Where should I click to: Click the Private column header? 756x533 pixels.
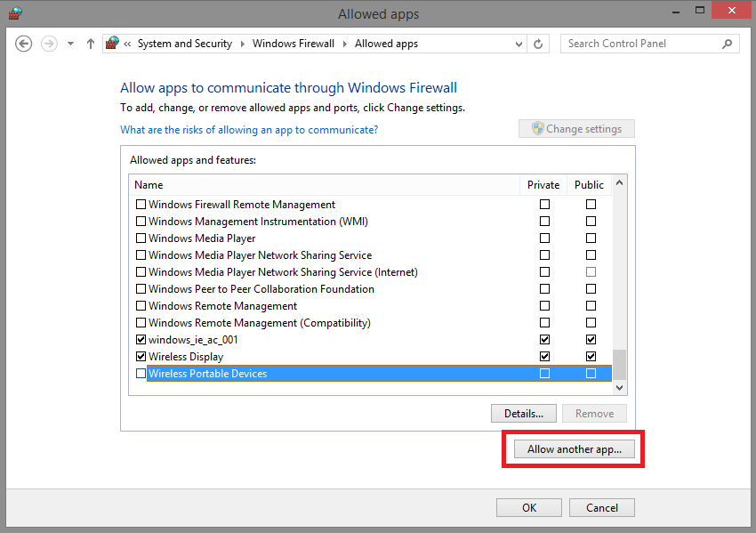coord(543,185)
